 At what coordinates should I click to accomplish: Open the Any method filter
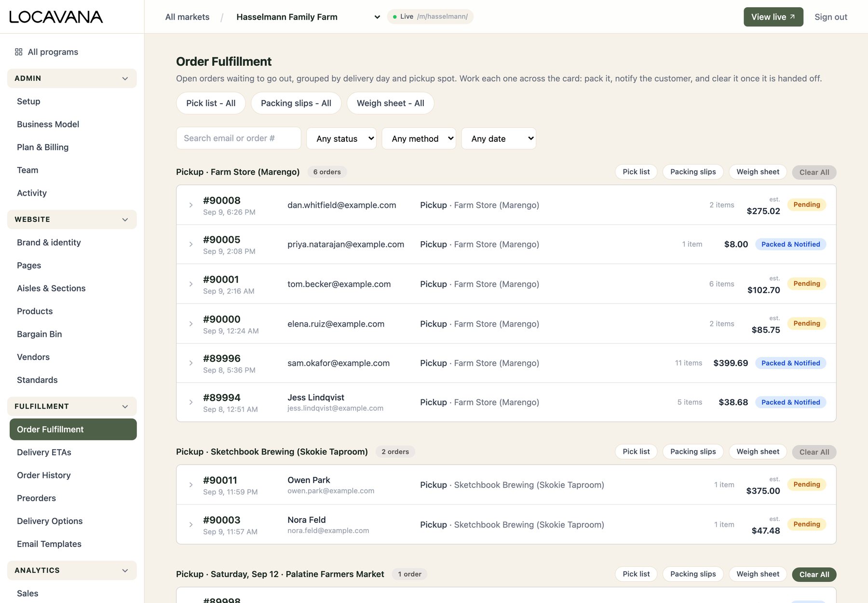pos(419,138)
